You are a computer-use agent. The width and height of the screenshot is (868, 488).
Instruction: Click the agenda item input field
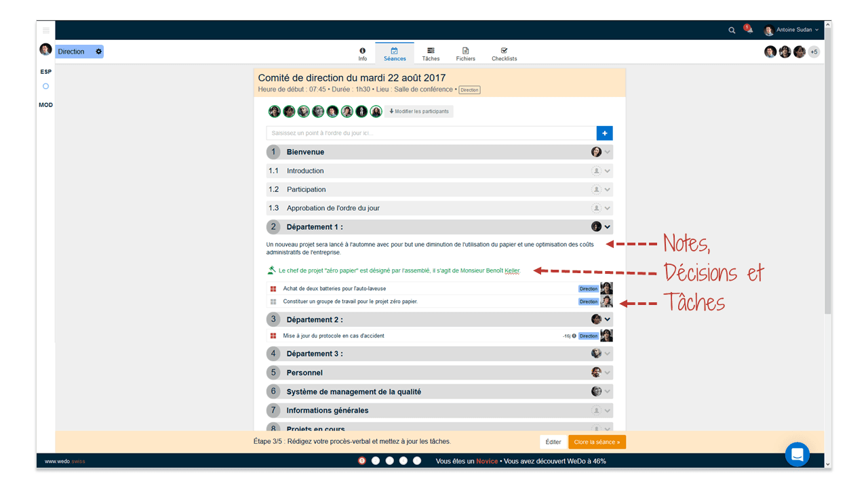[x=431, y=134]
